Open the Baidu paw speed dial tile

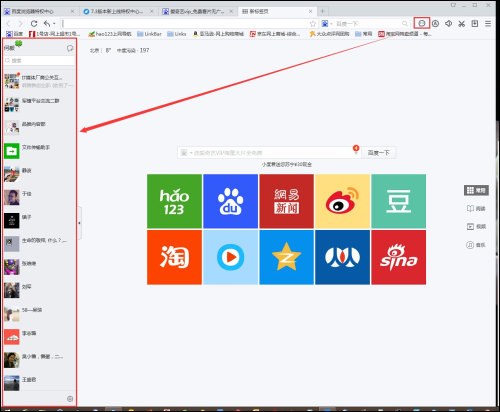click(x=230, y=201)
